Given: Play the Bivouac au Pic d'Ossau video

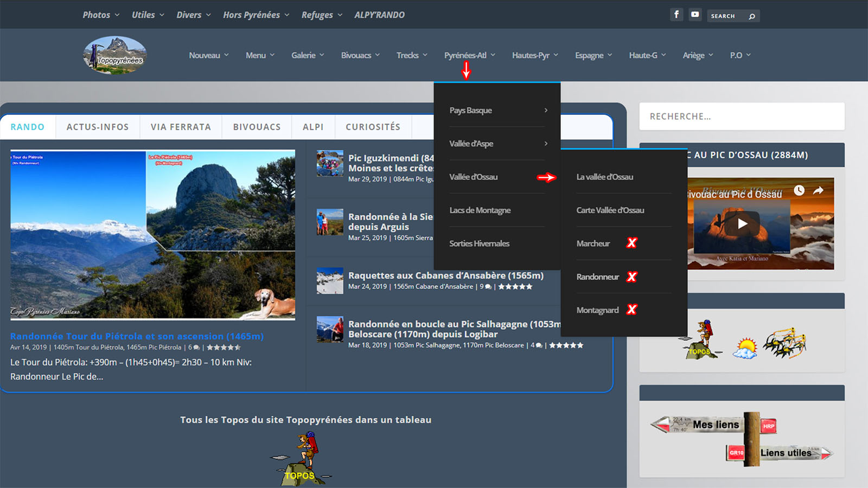Looking at the screenshot, I should pyautogui.click(x=742, y=223).
